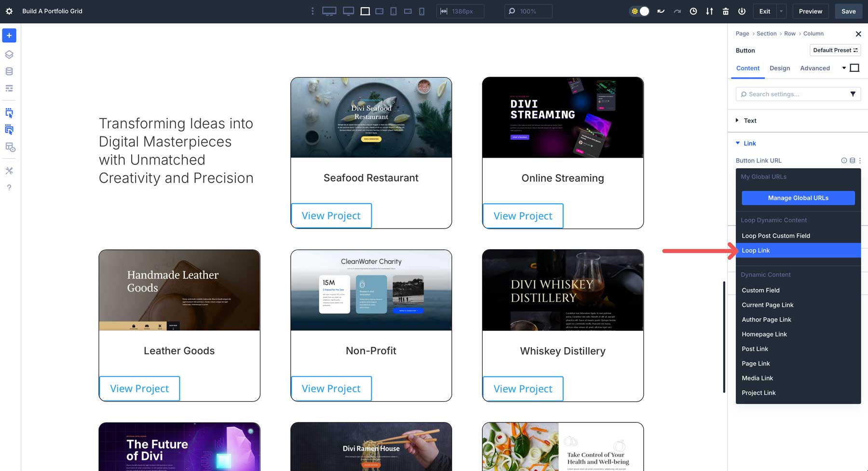Open portability options via the arrows icon
Viewport: 868px width, 471px height.
(x=709, y=11)
